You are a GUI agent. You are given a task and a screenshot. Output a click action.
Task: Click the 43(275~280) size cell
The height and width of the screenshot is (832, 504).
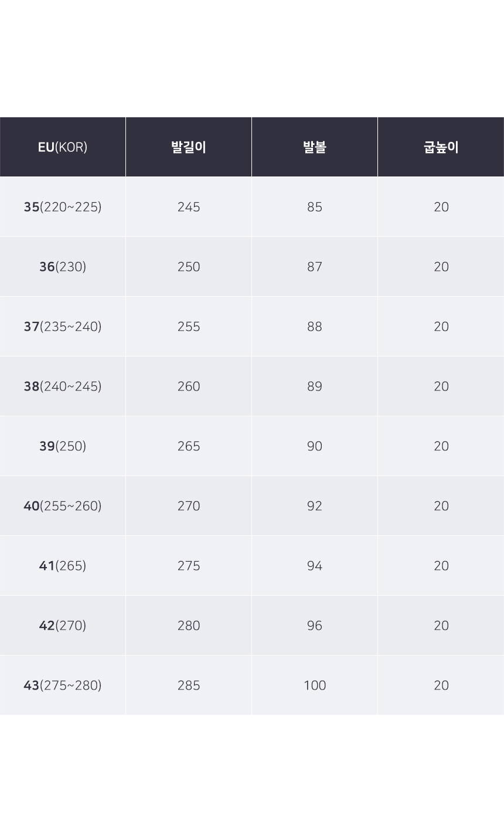coord(63,685)
